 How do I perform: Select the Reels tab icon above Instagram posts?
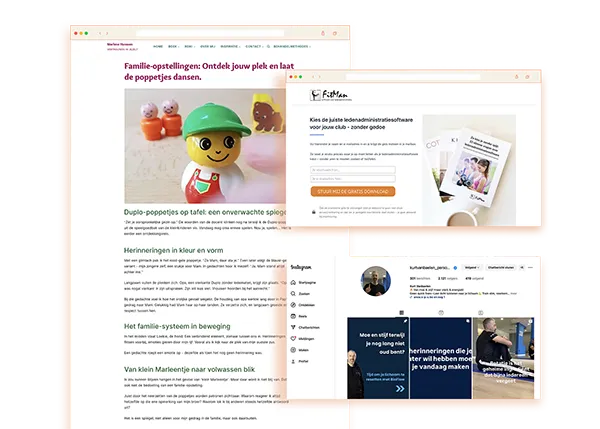tap(441, 313)
